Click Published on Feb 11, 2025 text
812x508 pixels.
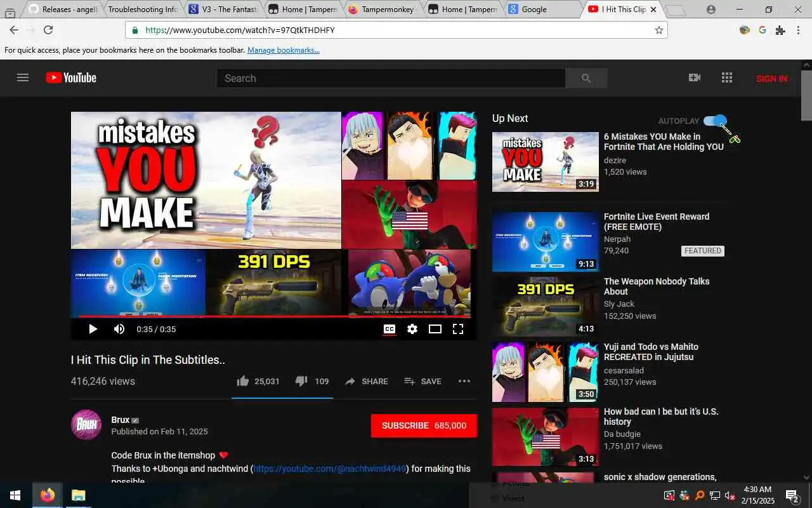[x=159, y=431]
